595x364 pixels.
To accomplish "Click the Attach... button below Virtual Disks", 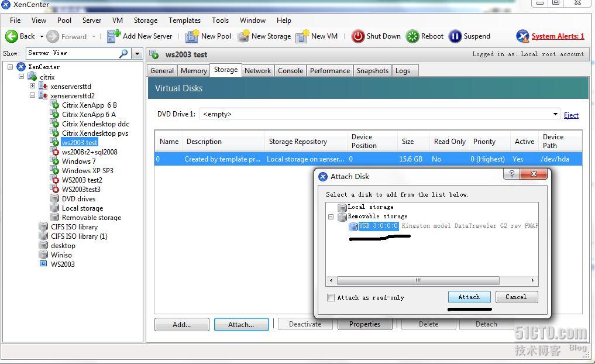I will pos(242,325).
